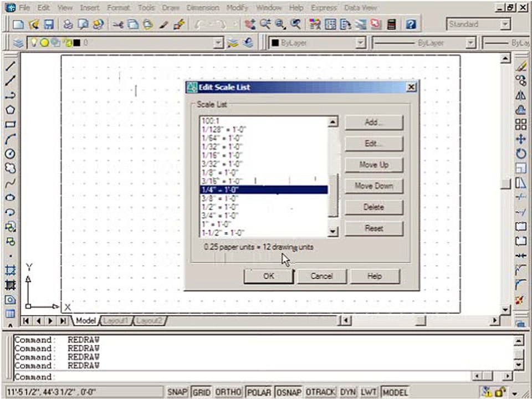The height and width of the screenshot is (399, 532).
Task: Select the Spline tool
Action: 10,183
